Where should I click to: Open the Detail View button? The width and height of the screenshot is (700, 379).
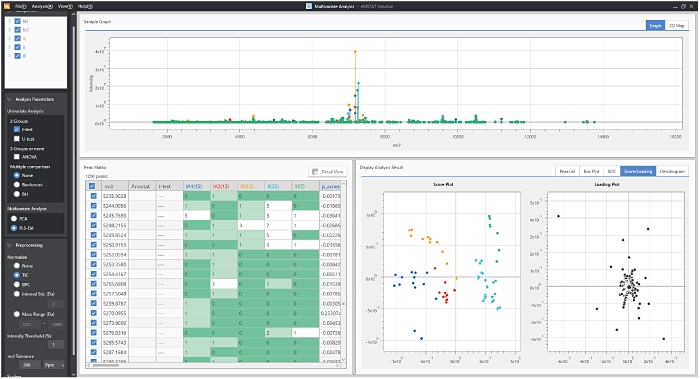tap(328, 171)
